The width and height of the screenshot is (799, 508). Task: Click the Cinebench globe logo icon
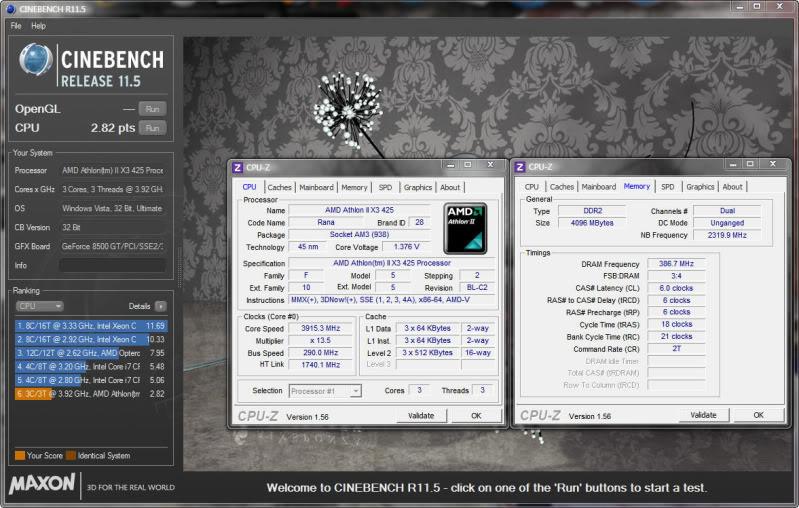click(36, 60)
